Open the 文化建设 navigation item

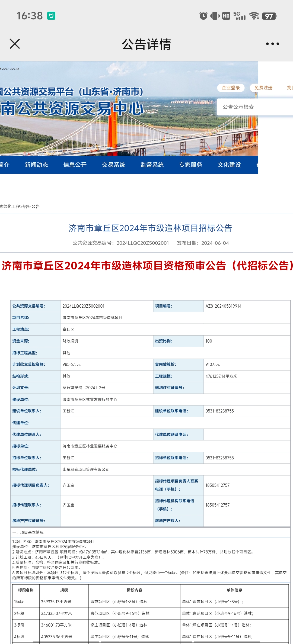click(229, 165)
